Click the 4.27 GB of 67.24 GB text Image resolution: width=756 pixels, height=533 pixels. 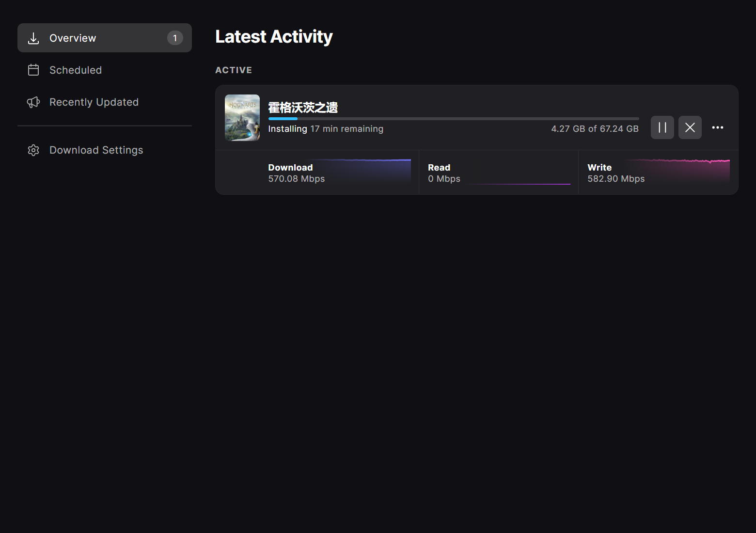pyautogui.click(x=595, y=129)
